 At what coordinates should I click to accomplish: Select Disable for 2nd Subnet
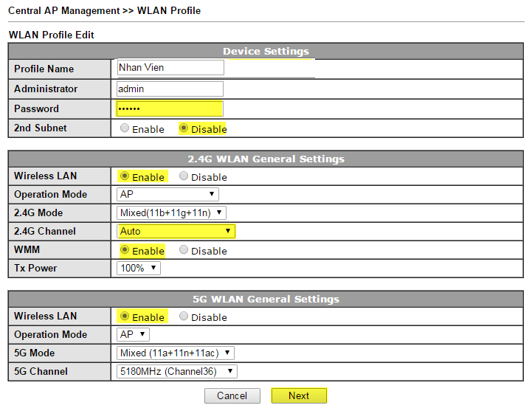[184, 128]
